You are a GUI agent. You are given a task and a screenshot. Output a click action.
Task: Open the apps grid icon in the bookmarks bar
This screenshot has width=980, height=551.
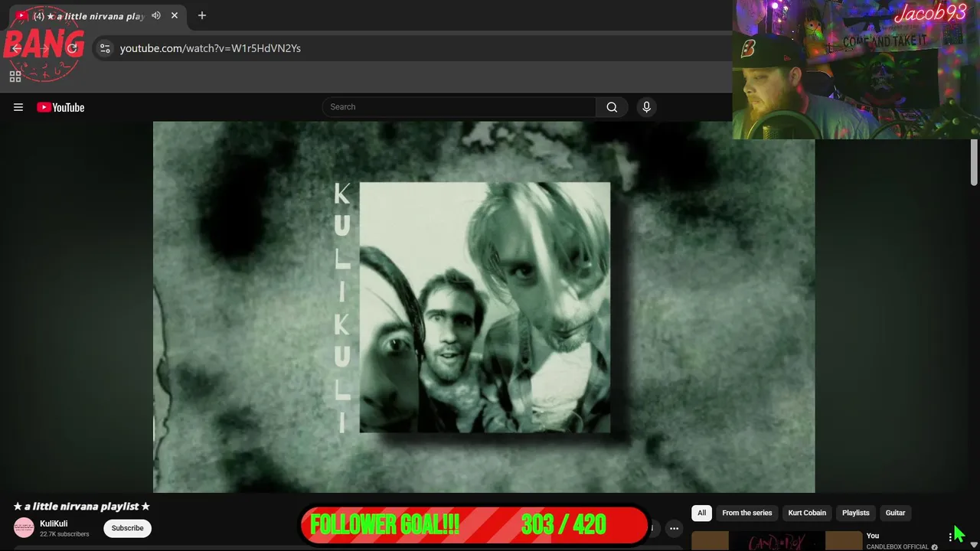tap(15, 77)
